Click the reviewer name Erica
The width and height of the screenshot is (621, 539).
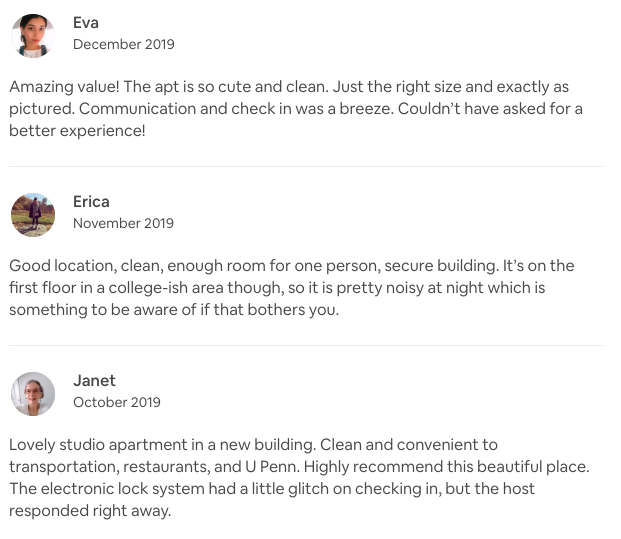[x=91, y=202]
